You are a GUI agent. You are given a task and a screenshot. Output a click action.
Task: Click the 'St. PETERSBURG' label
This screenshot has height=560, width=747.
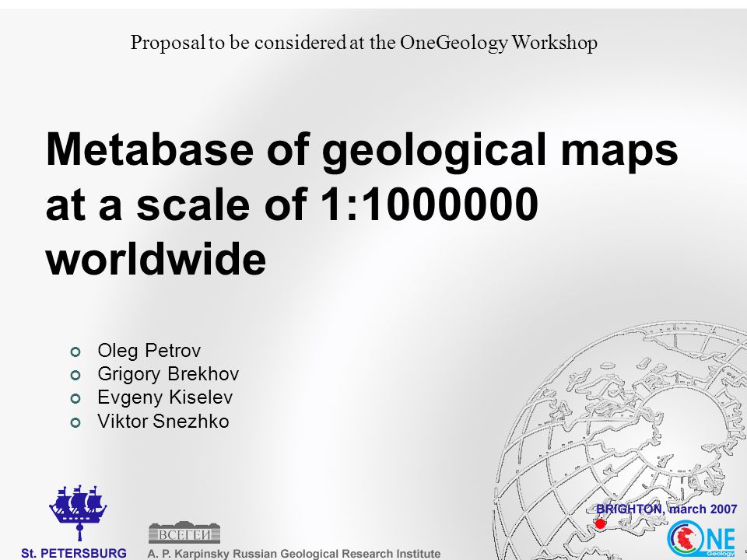click(x=74, y=553)
